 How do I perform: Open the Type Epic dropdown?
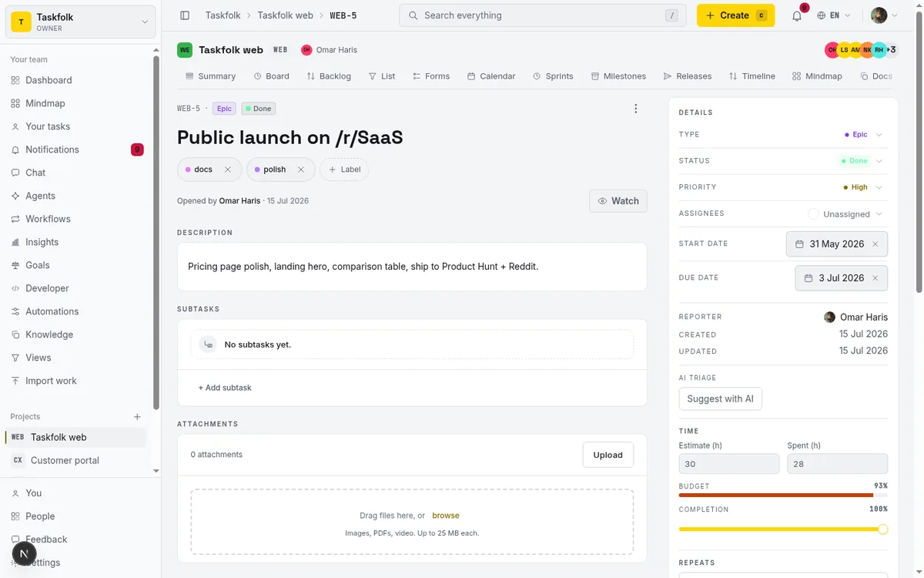(863, 135)
